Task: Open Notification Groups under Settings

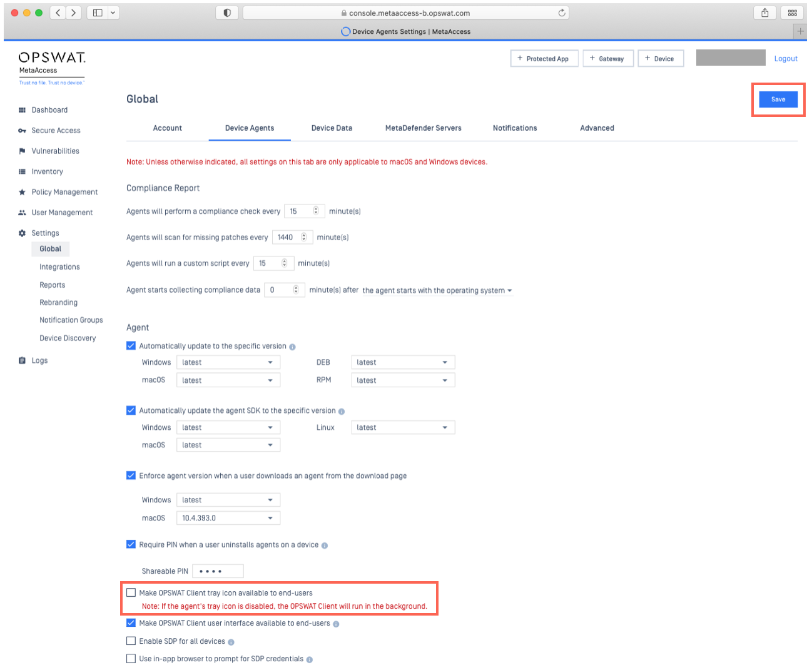Action: pyautogui.click(x=71, y=320)
